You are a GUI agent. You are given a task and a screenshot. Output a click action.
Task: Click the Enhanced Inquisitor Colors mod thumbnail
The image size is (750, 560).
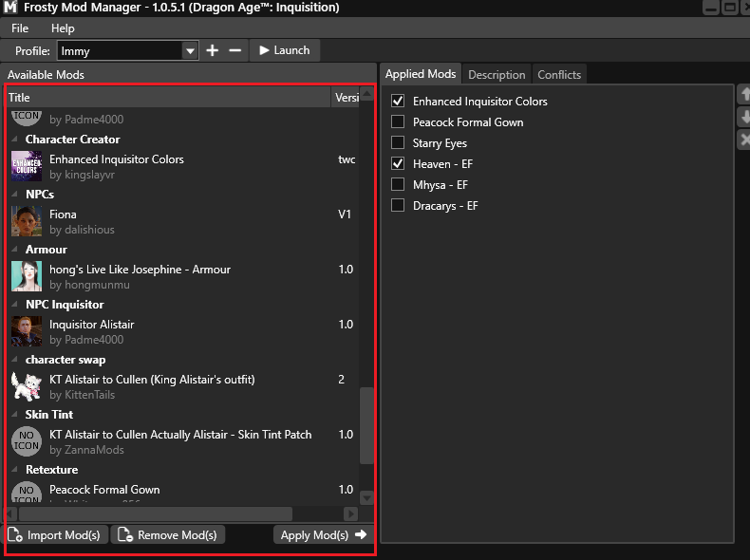pos(27,166)
